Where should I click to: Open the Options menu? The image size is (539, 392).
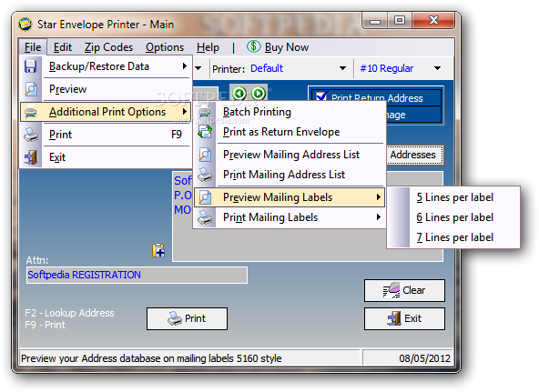point(165,47)
